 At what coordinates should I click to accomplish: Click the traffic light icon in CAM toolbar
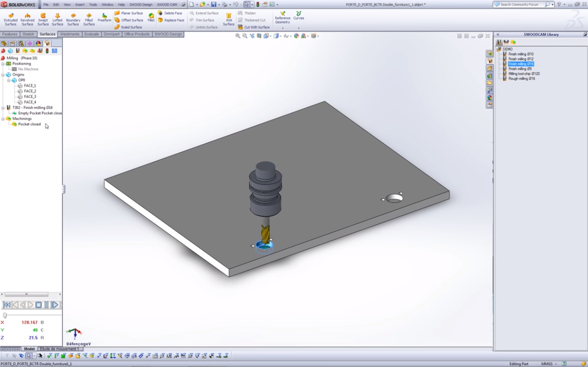pos(47,51)
